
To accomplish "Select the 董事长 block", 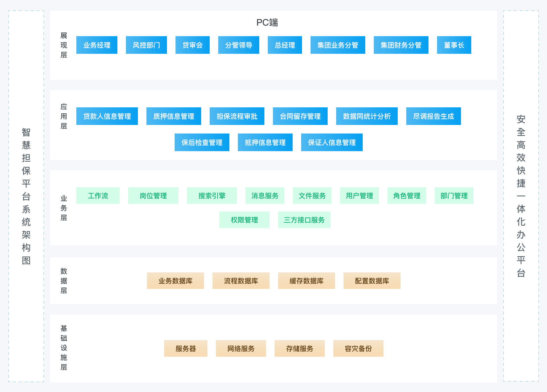I will (x=454, y=45).
